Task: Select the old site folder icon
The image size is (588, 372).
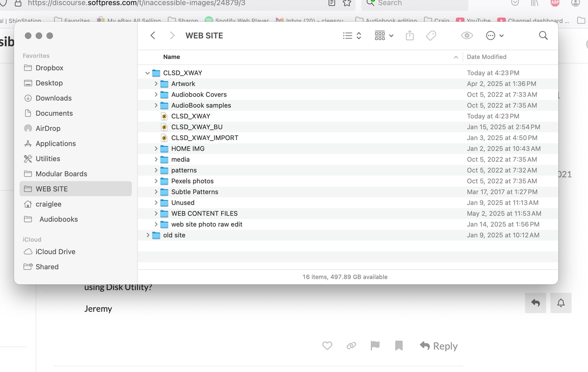Action: point(156,235)
